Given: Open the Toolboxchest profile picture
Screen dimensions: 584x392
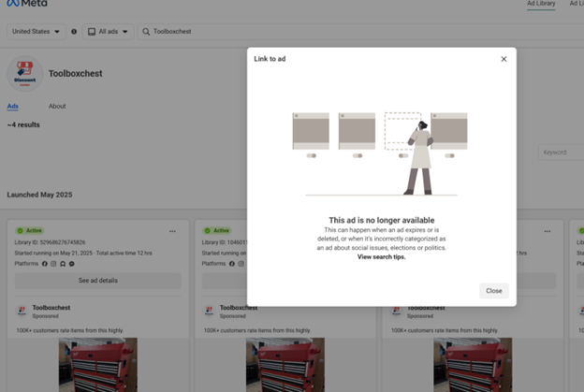Looking at the screenshot, I should (x=25, y=74).
